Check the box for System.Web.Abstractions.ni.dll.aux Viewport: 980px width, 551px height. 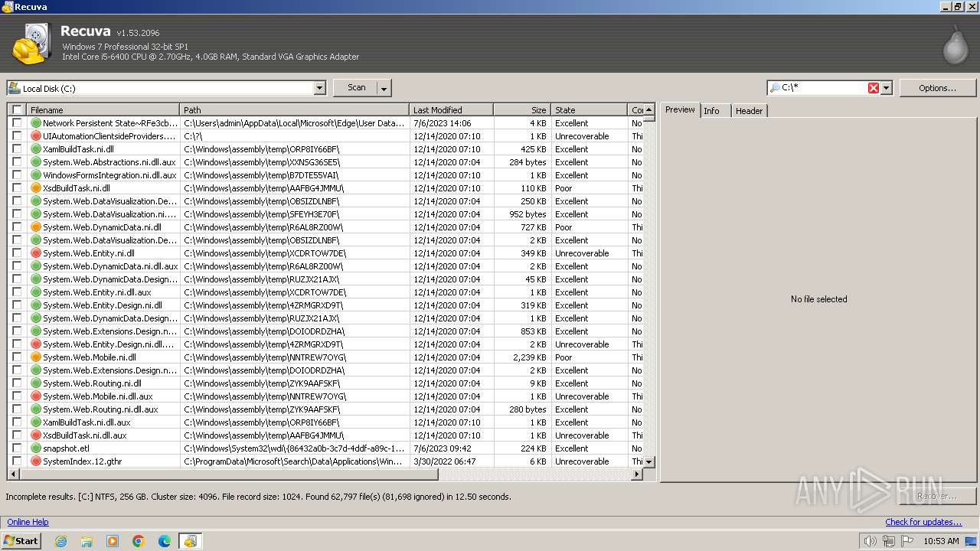pyautogui.click(x=17, y=162)
